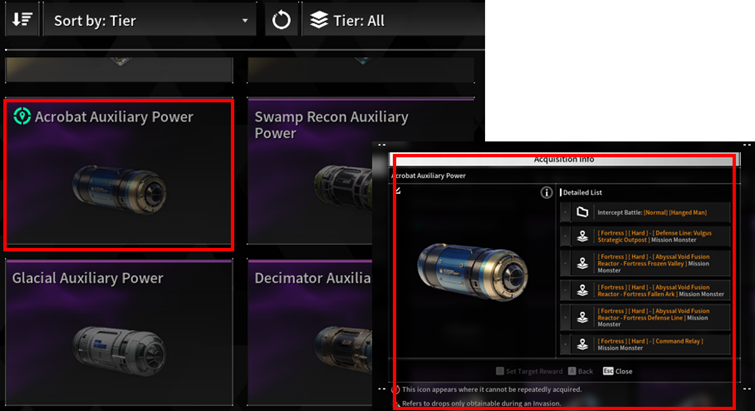Open the Tier: All filter dropdown

393,20
